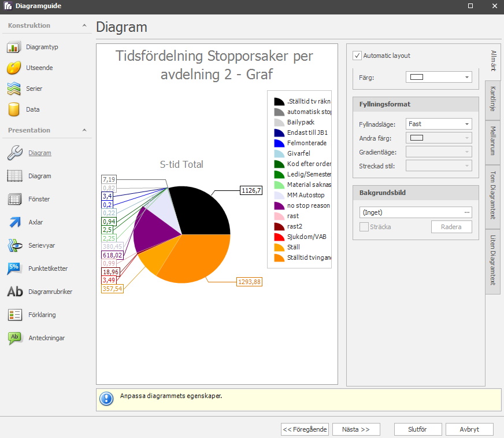Click the Fönster panes icon
This screenshot has height=438, width=504.
[15, 199]
